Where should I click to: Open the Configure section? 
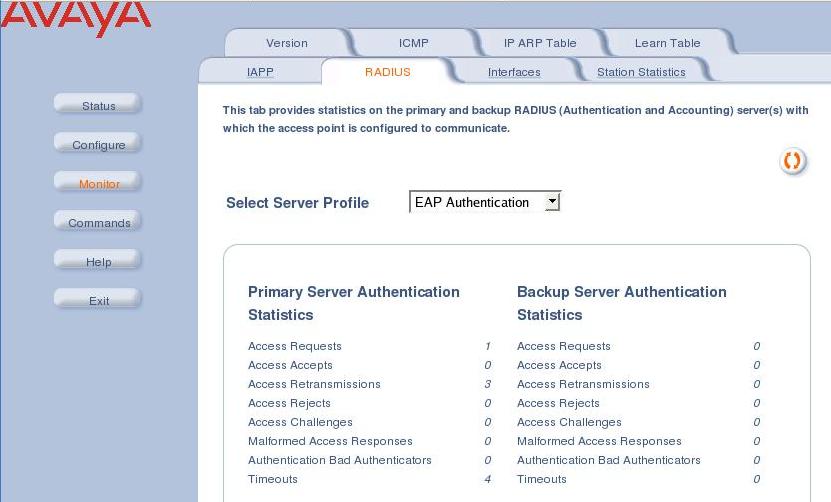pos(98,144)
